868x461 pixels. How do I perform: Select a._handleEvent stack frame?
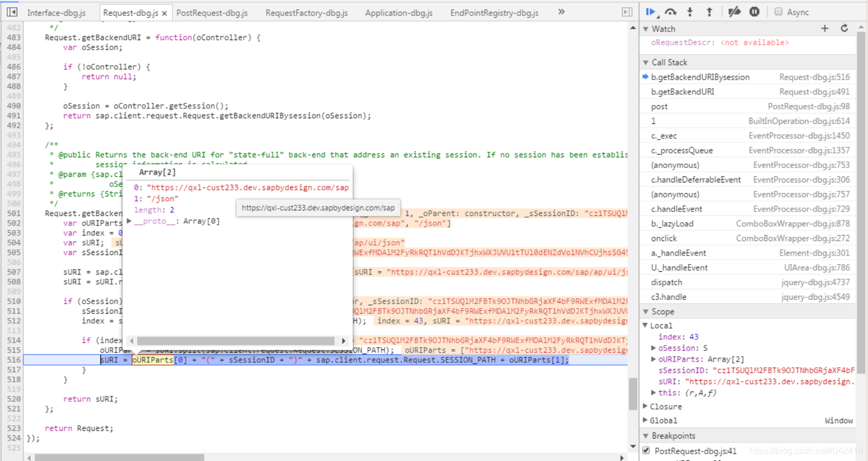tap(748, 253)
